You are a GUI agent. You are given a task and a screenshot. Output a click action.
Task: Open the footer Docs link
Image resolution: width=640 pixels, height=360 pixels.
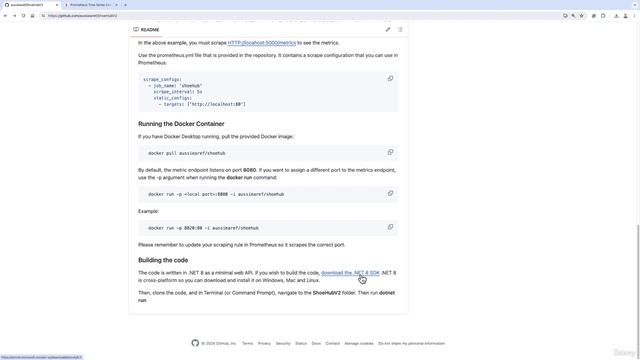click(x=316, y=344)
